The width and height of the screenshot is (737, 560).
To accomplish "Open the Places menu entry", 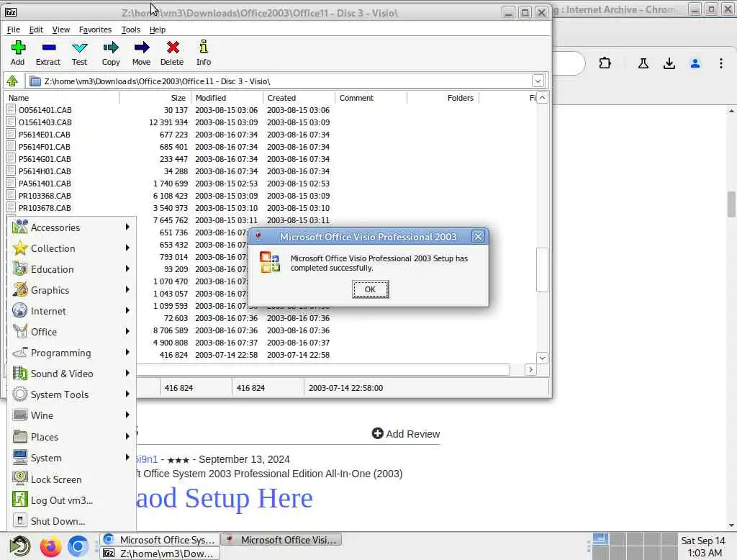I will pos(71,437).
